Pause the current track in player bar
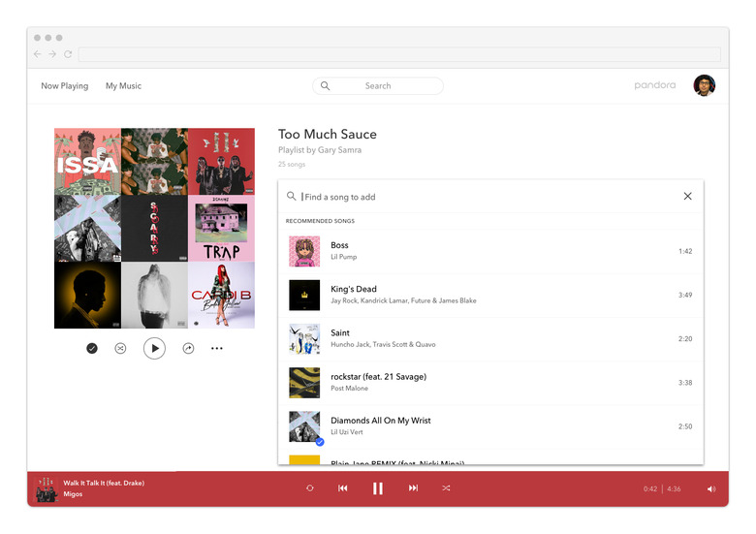756x534 pixels. tap(378, 488)
